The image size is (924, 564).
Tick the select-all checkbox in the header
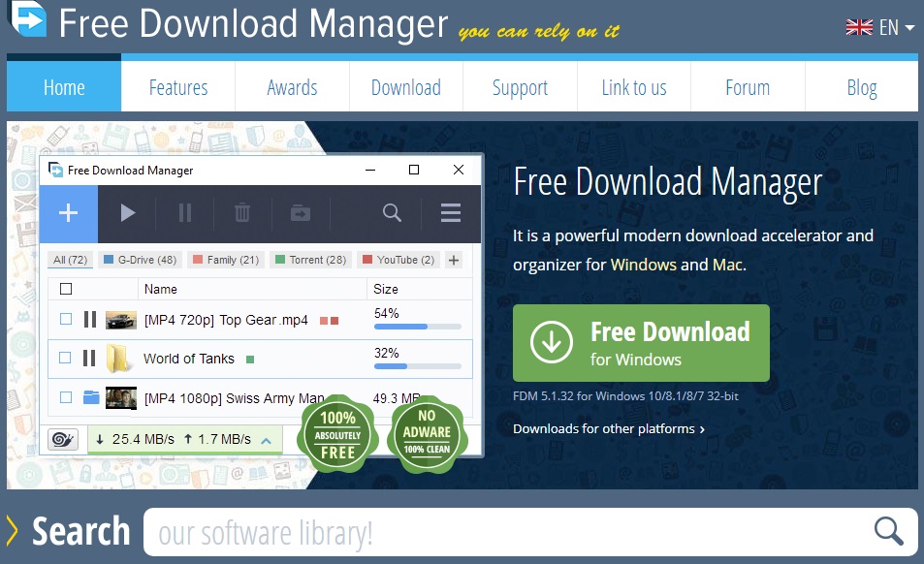coord(66,289)
